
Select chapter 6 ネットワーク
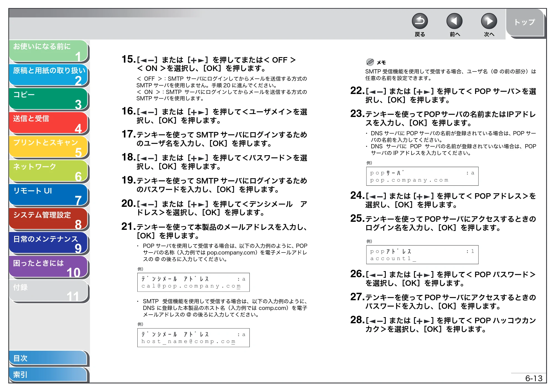(49, 171)
